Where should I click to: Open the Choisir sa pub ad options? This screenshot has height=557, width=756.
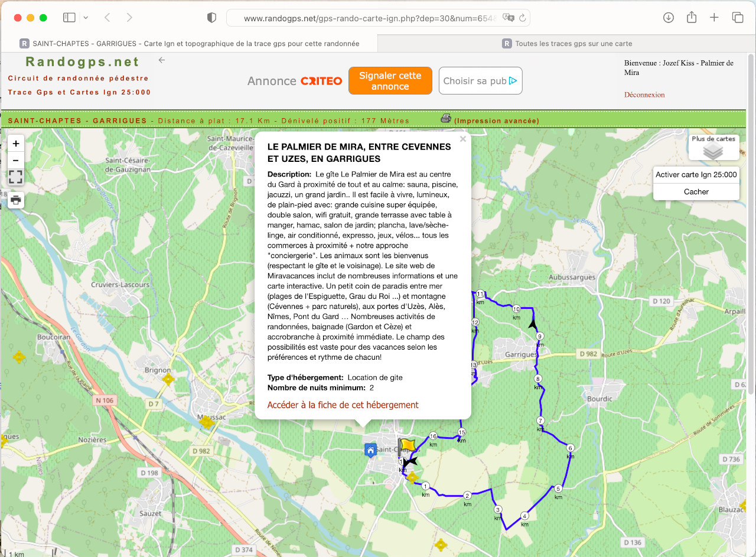(x=480, y=81)
